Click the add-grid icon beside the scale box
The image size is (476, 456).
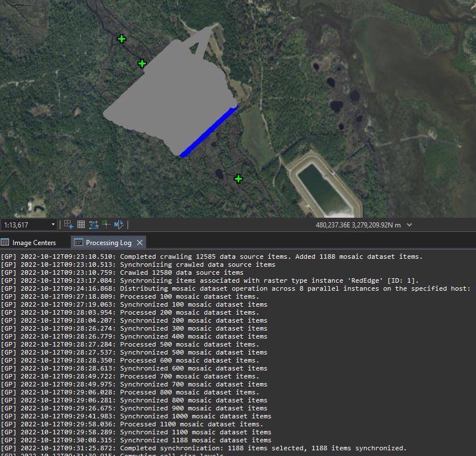tap(67, 224)
